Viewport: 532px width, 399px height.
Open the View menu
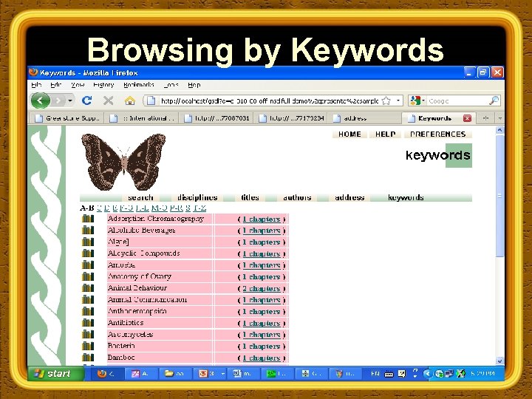[x=78, y=85]
